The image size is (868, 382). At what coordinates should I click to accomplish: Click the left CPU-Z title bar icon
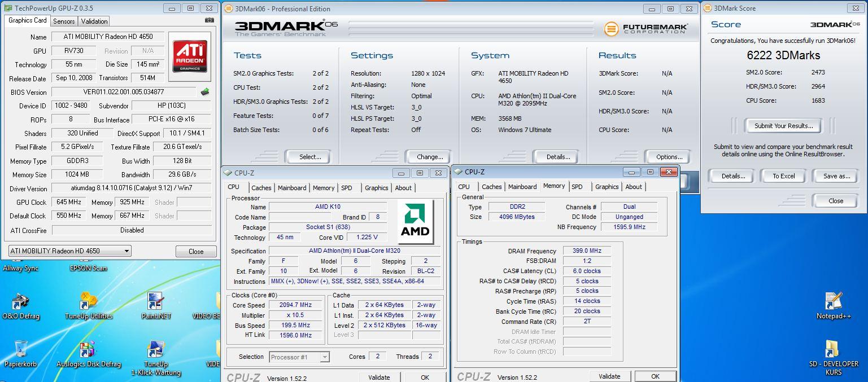[x=228, y=173]
